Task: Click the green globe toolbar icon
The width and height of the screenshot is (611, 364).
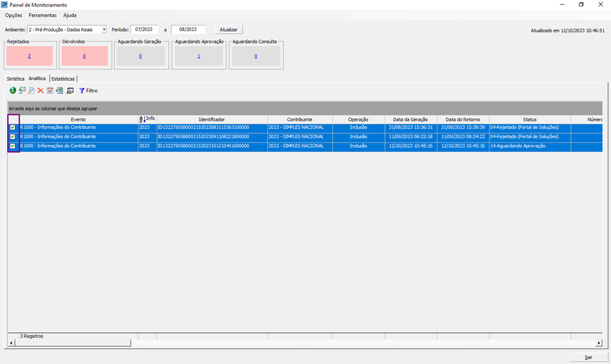Action: 12,90
